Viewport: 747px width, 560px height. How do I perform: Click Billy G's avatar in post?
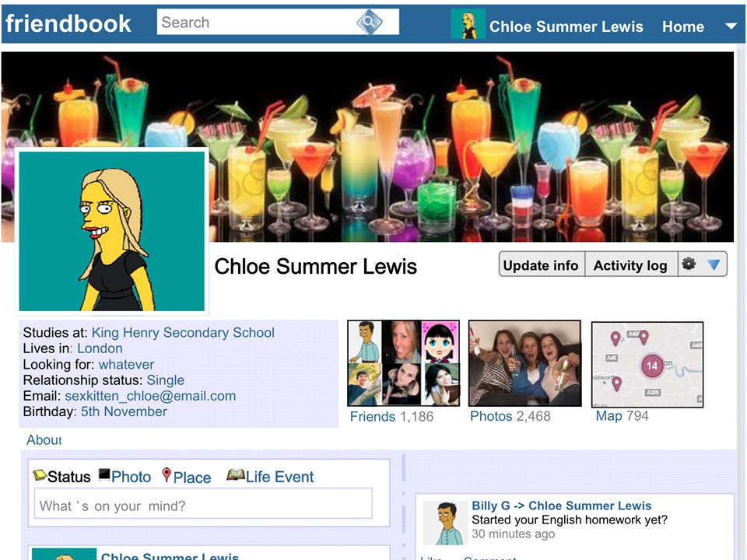pos(445,523)
